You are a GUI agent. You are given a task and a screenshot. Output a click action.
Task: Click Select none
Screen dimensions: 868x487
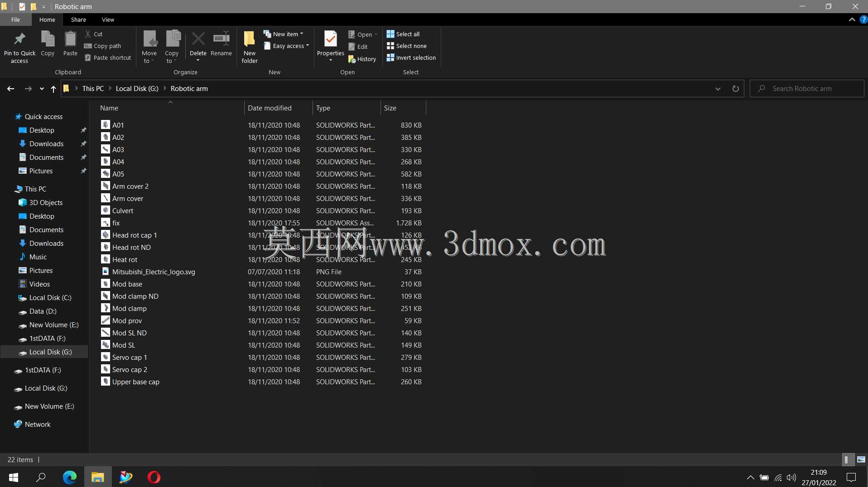tap(407, 46)
